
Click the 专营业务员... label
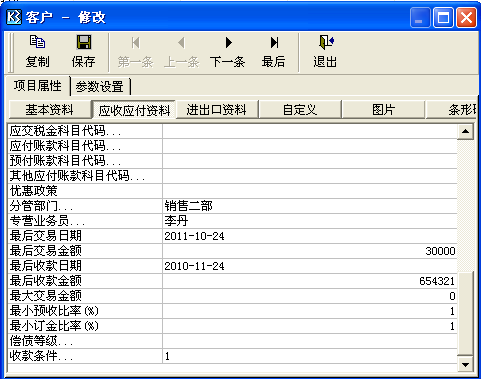click(47, 221)
